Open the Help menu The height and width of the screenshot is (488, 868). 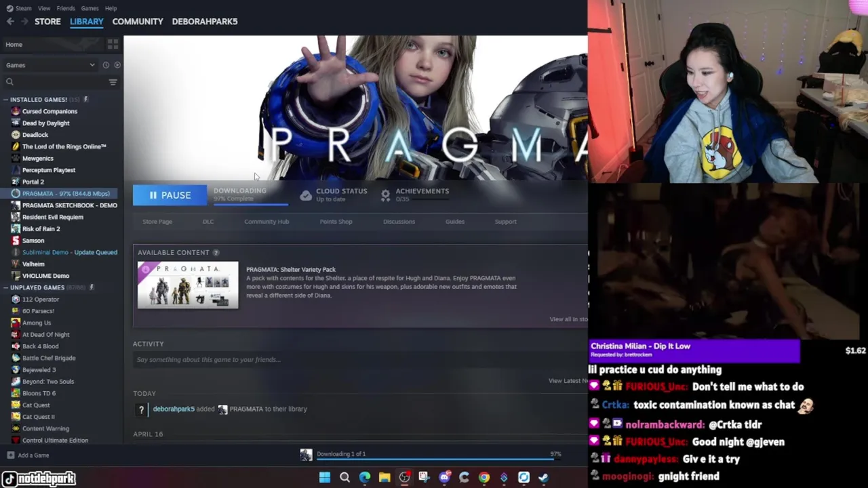[x=111, y=8]
